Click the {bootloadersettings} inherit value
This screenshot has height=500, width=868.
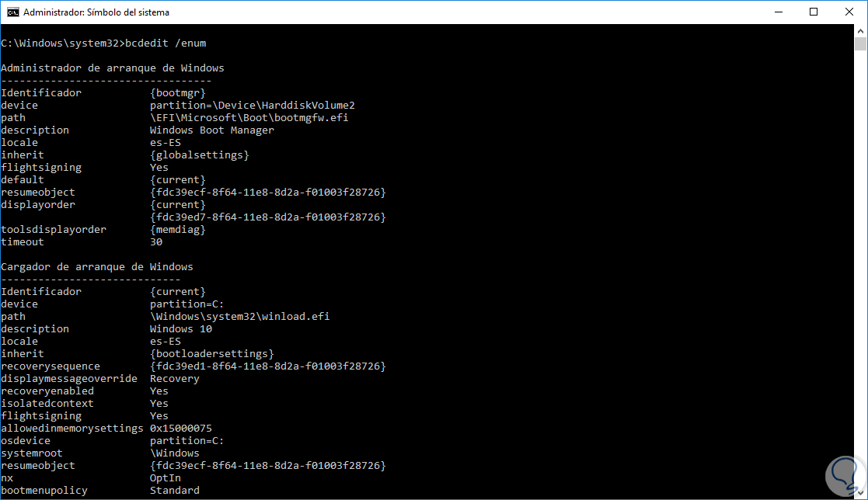211,354
